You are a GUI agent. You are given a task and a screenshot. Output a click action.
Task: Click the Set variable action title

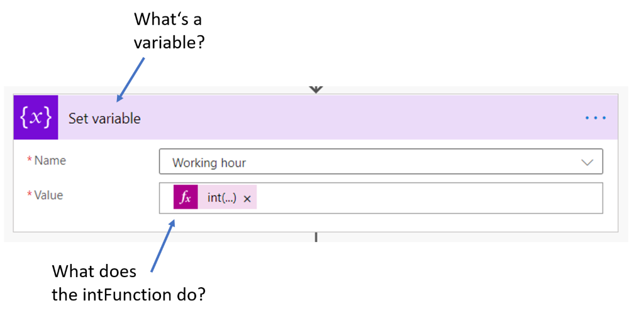click(x=104, y=119)
